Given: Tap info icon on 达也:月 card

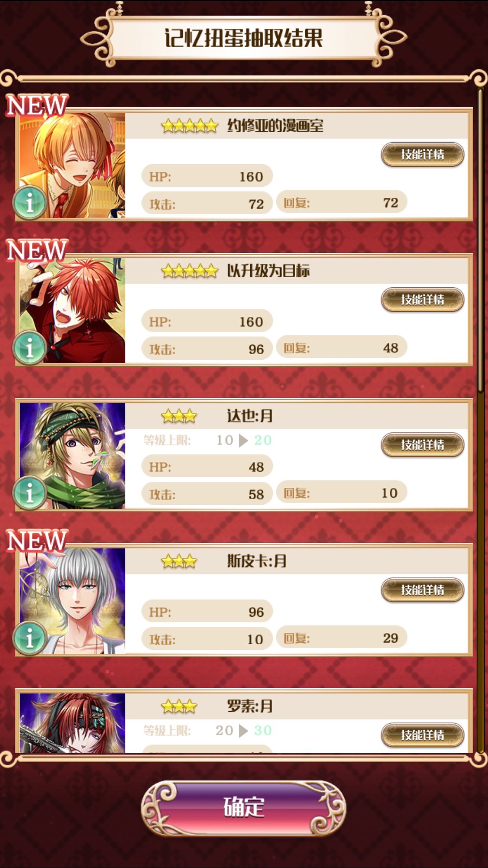Looking at the screenshot, I should click(29, 493).
